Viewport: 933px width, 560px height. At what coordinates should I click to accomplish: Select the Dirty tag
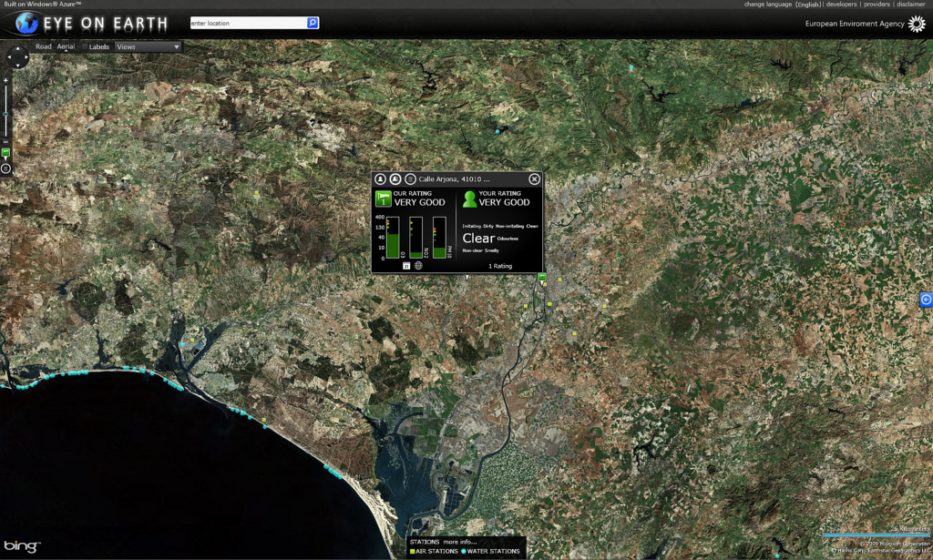[488, 226]
